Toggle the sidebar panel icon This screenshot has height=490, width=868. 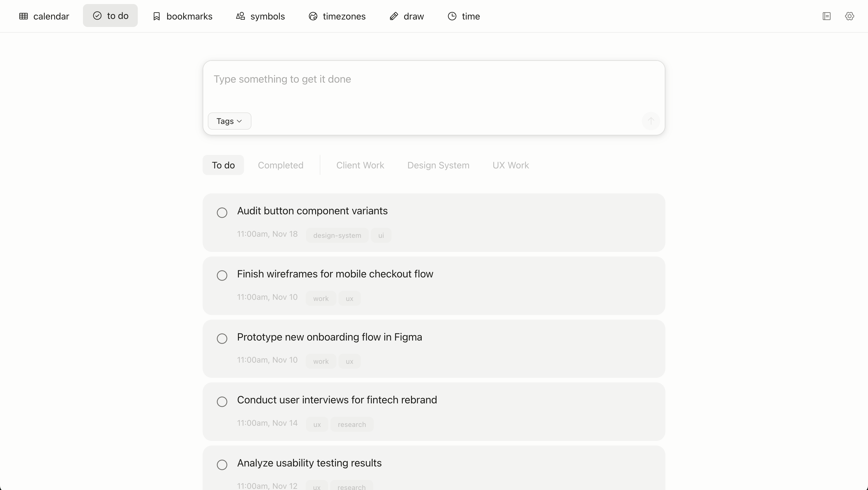tap(827, 16)
